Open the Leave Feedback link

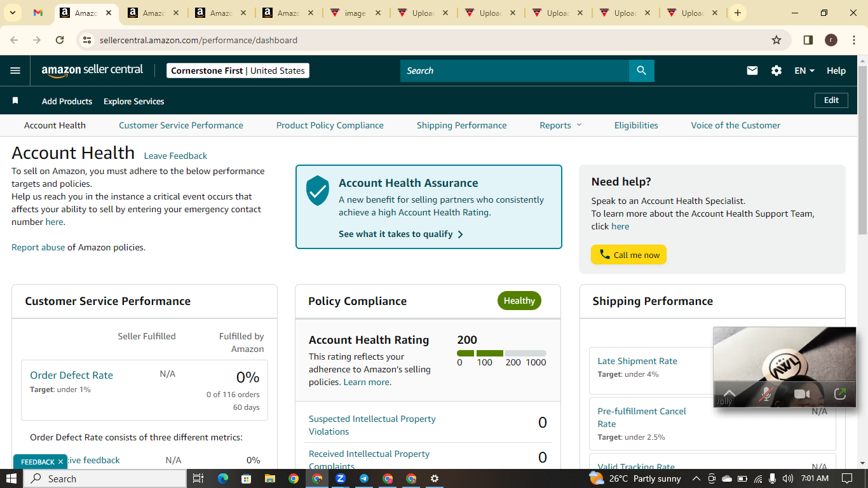pyautogui.click(x=175, y=156)
